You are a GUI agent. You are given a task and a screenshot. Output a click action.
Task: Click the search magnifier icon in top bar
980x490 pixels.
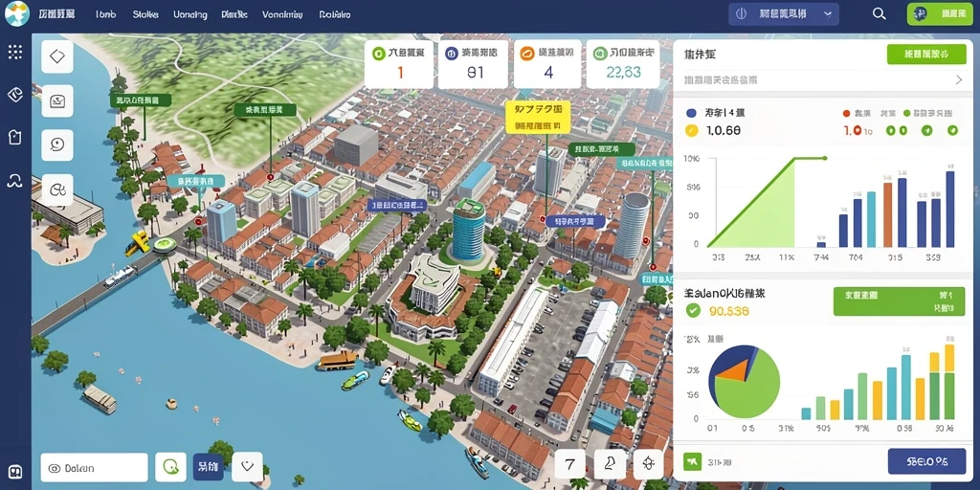pos(879,13)
